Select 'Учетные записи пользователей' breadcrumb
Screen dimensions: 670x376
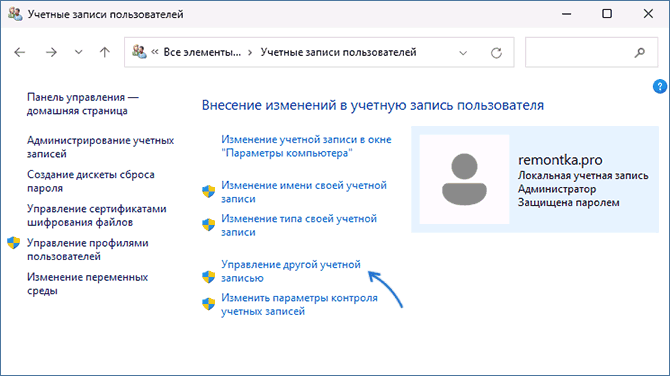[x=338, y=52]
